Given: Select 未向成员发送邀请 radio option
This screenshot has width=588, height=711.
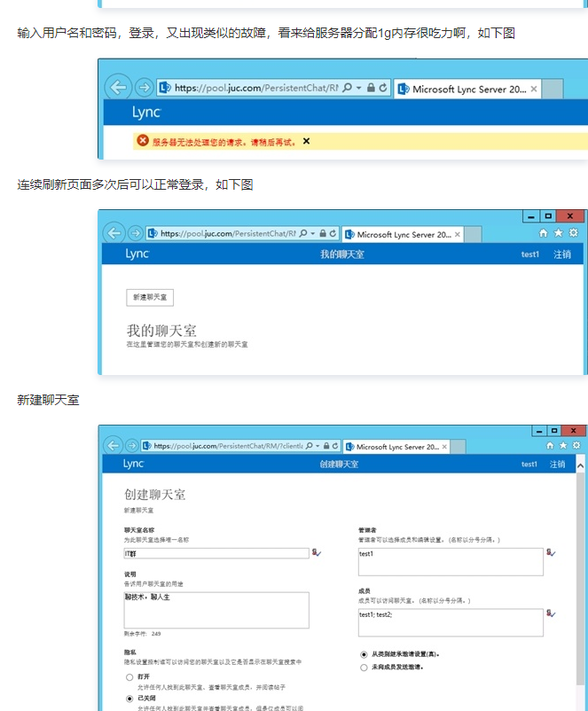Looking at the screenshot, I should [x=364, y=668].
